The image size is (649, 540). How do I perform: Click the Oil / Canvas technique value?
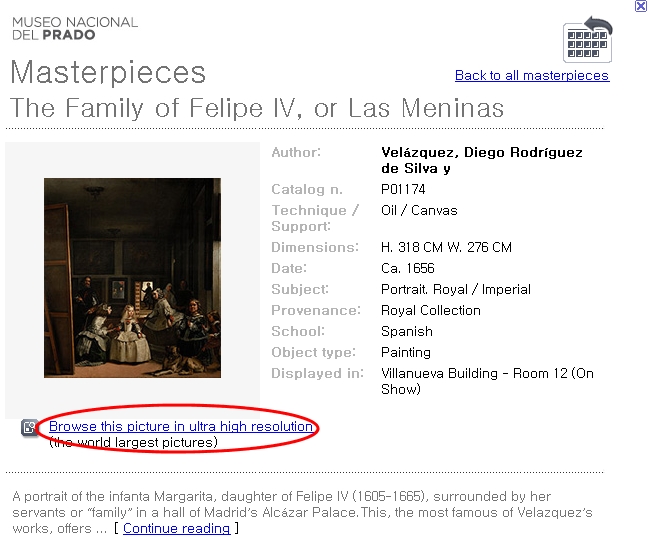419,211
